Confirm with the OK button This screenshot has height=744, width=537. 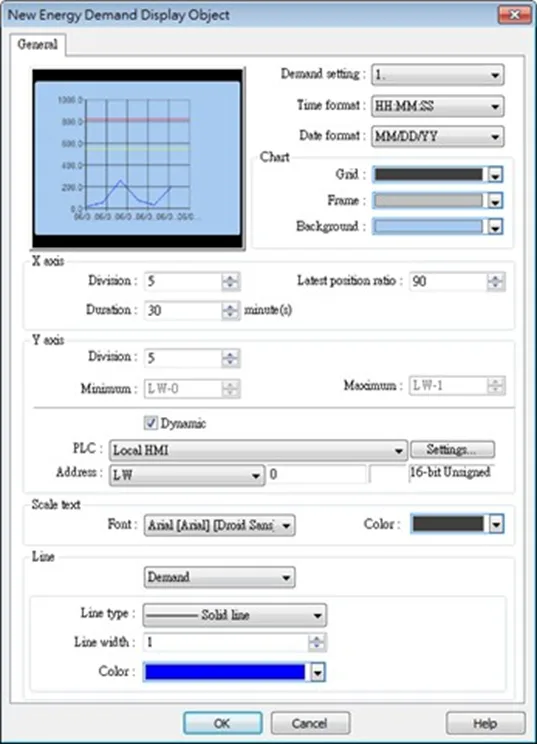(222, 723)
